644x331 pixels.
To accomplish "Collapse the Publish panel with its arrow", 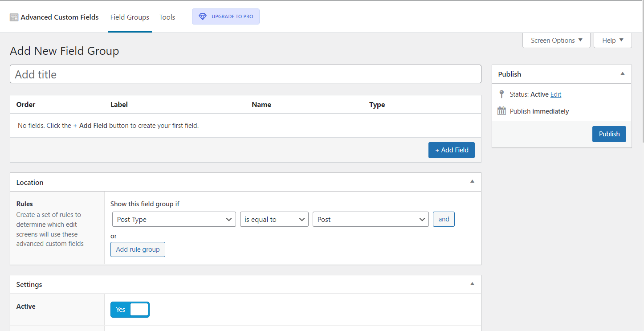I will (x=623, y=74).
